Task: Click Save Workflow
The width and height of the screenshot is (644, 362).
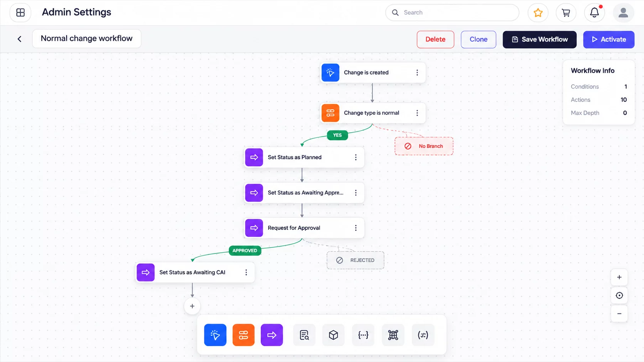Action: [539, 40]
